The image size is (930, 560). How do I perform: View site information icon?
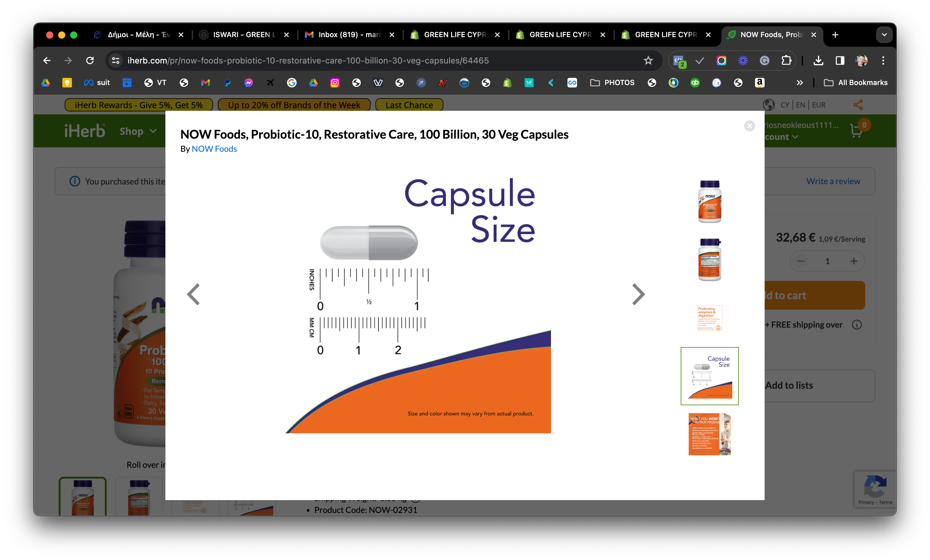point(116,60)
